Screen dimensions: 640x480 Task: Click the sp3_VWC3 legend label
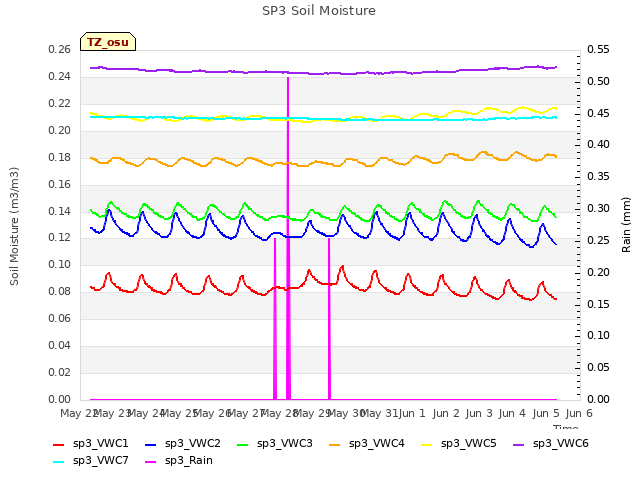284,444
